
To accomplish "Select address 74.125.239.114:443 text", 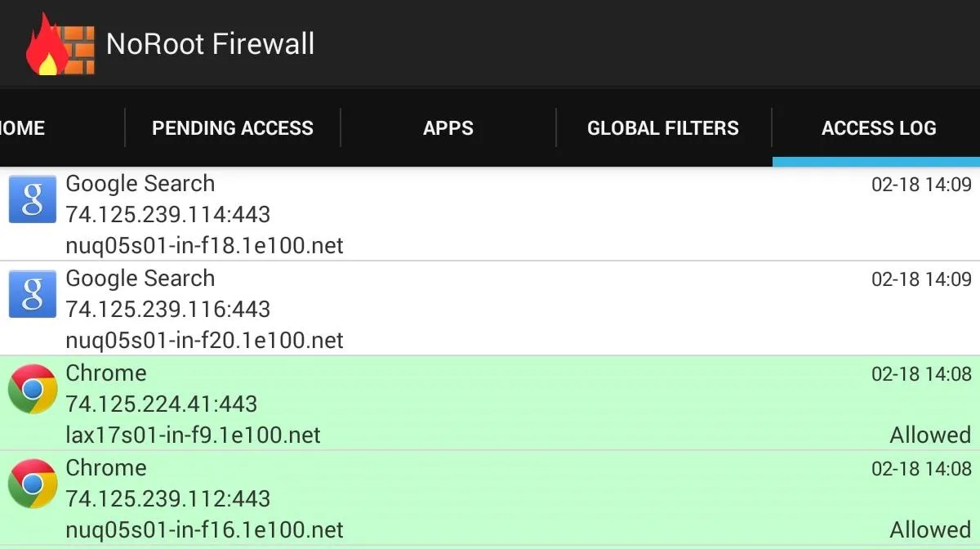I will pyautogui.click(x=167, y=214).
